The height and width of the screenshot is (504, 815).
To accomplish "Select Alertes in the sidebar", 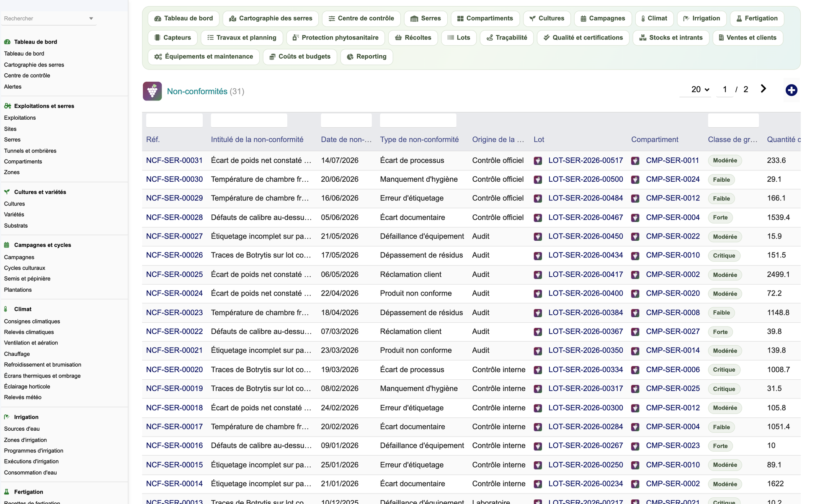I will (x=13, y=87).
